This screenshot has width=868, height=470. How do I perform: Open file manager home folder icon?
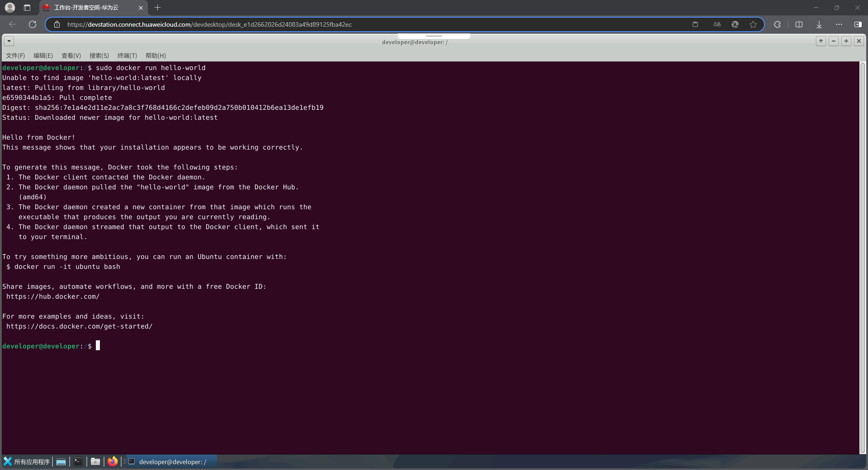95,461
